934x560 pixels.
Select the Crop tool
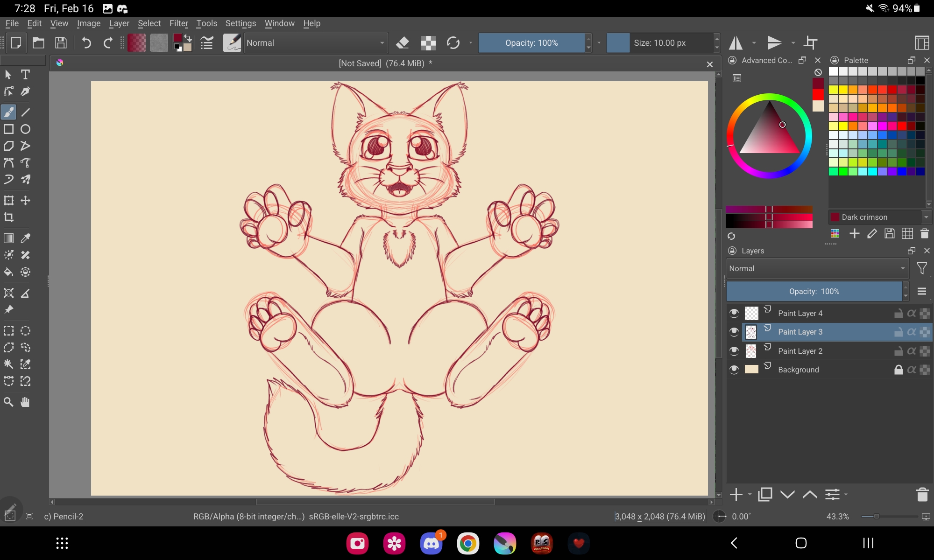tap(8, 217)
